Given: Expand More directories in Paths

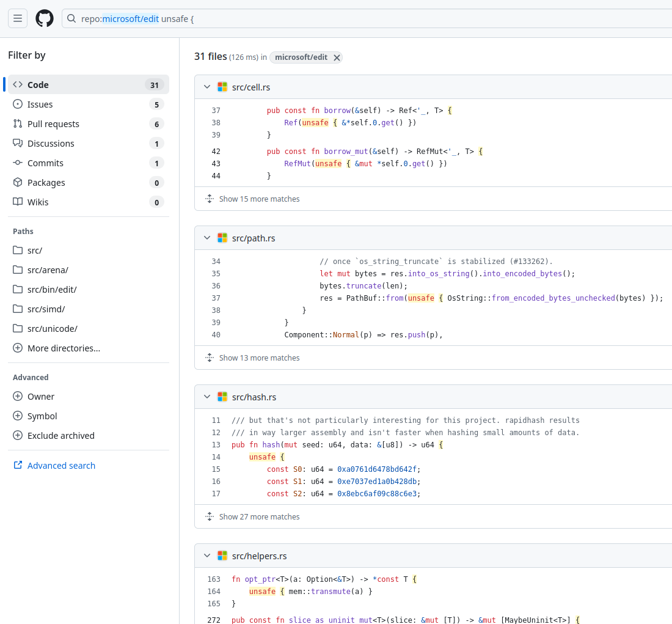Looking at the screenshot, I should [x=64, y=348].
